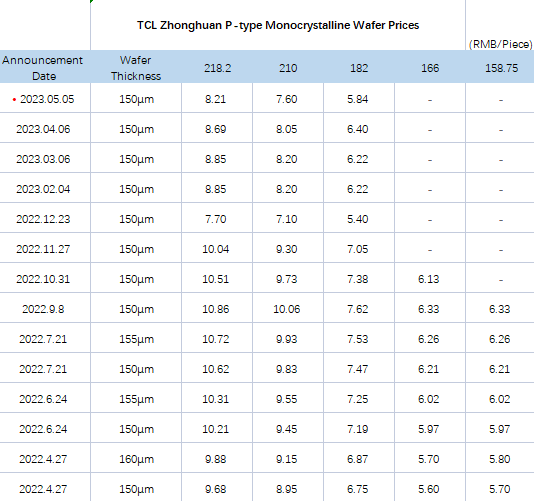Select the RMB/Piece unit label cell
The height and width of the screenshot is (501, 534).
[500, 44]
